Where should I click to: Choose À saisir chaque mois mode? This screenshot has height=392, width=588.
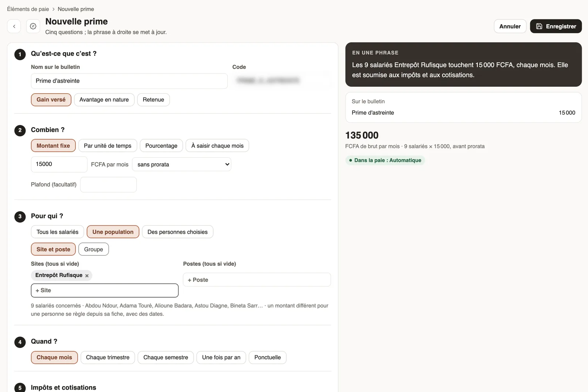[x=217, y=145]
